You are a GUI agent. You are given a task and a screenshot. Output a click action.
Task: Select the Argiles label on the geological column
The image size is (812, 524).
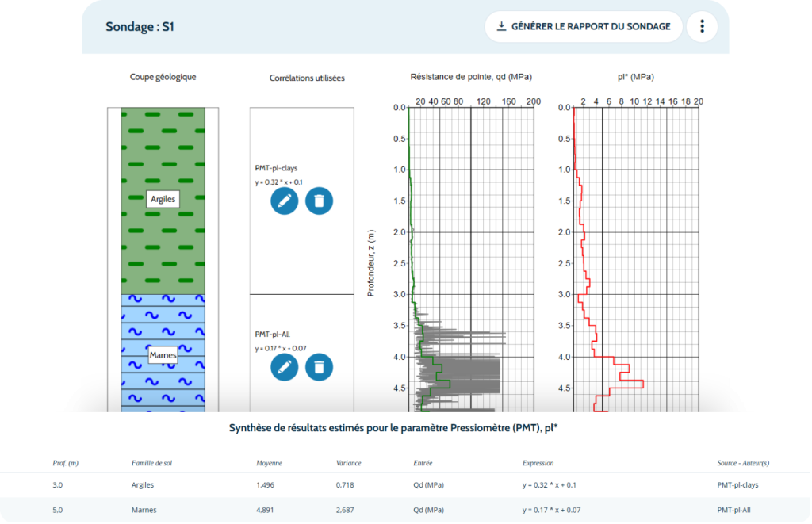163,199
